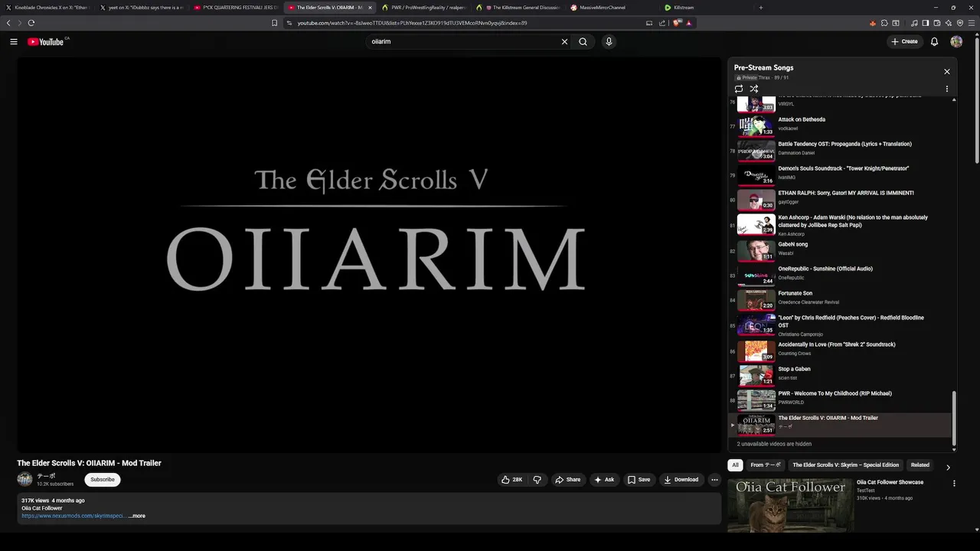Image resolution: width=980 pixels, height=551 pixels.
Task: Click the Create button
Action: pyautogui.click(x=904, y=41)
